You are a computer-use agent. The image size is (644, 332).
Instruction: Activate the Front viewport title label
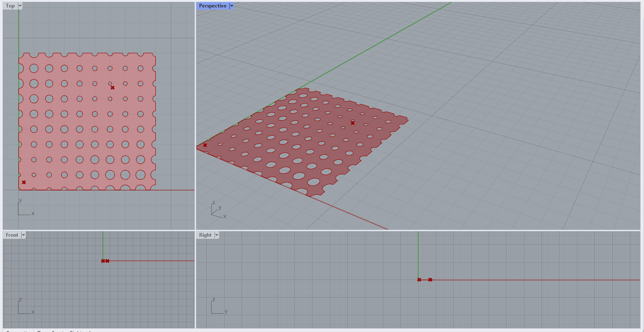pyautogui.click(x=12, y=235)
